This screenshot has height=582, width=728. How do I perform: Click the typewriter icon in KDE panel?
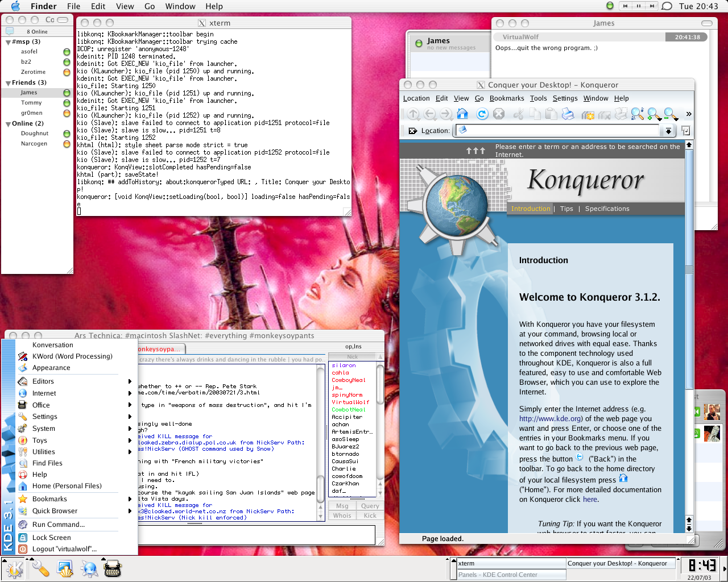tap(113, 568)
